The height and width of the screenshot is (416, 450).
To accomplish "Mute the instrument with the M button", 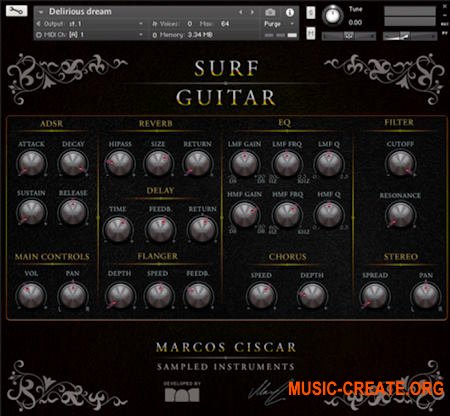I will click(x=311, y=33).
